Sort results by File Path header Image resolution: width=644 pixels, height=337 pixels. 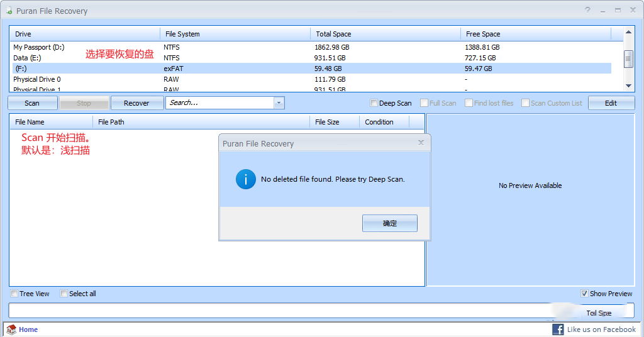coord(201,122)
